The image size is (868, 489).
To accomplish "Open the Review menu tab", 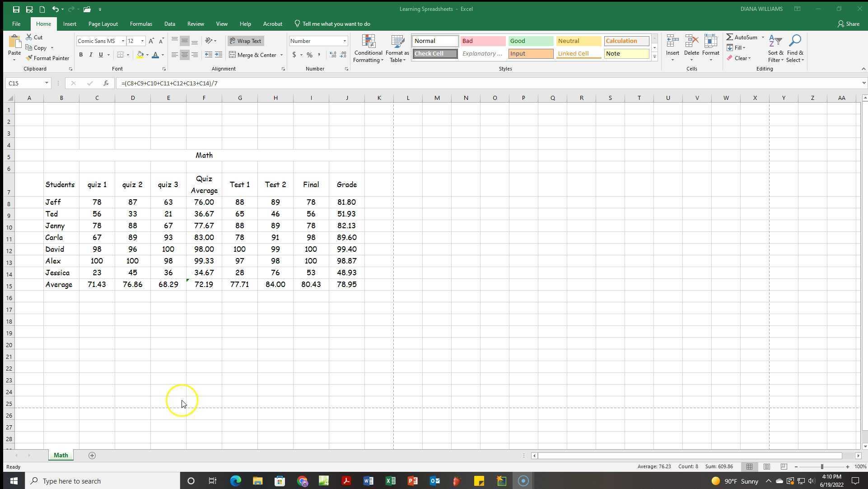I will [195, 24].
